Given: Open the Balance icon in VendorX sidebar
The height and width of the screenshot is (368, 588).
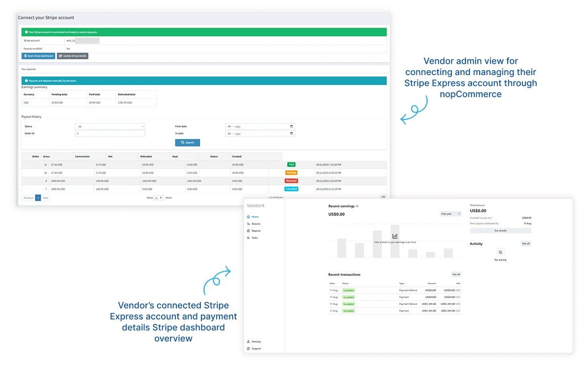Looking at the screenshot, I should point(248,224).
